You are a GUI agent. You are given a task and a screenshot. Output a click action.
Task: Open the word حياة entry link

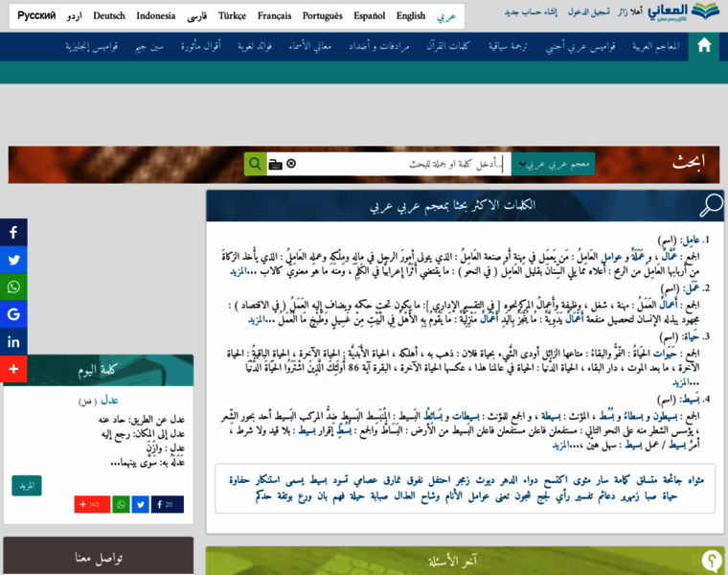(x=691, y=336)
